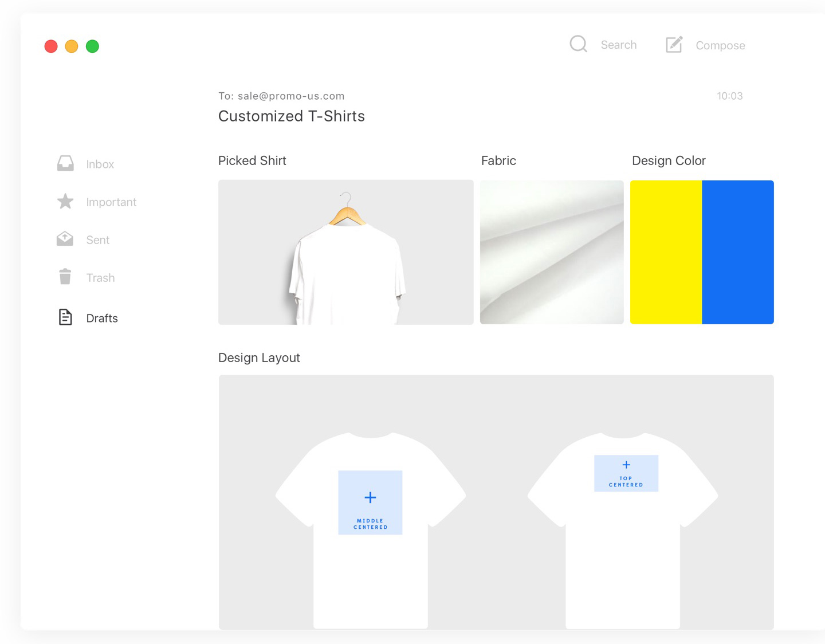Click the magnifying glass search icon
Image resolution: width=825 pixels, height=644 pixels.
(x=578, y=44)
